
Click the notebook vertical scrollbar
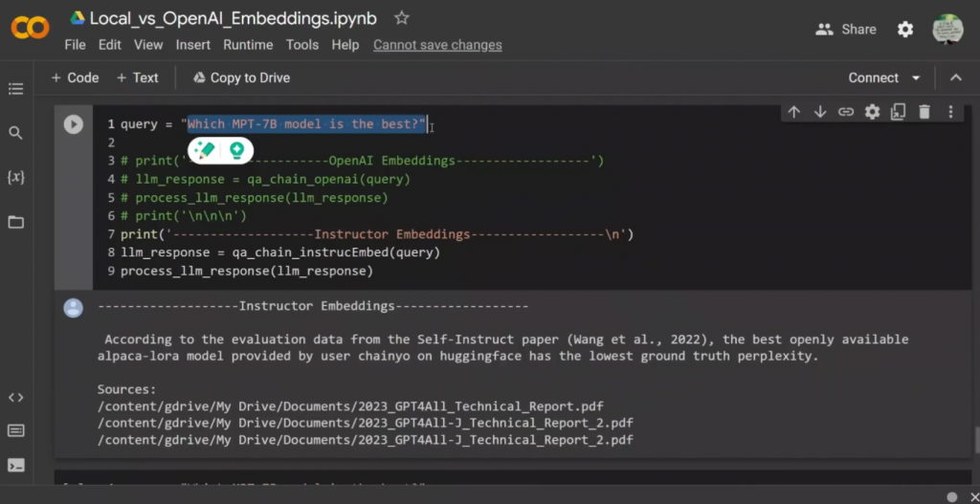click(x=975, y=440)
